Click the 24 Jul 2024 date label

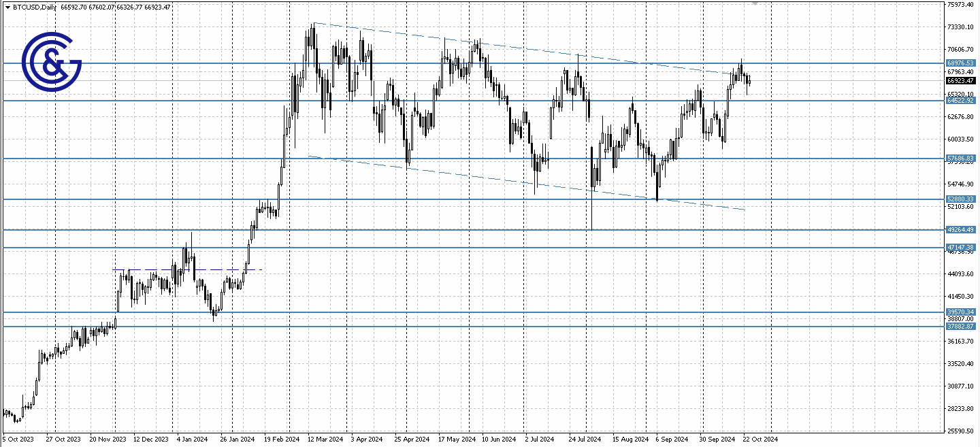coord(585,440)
